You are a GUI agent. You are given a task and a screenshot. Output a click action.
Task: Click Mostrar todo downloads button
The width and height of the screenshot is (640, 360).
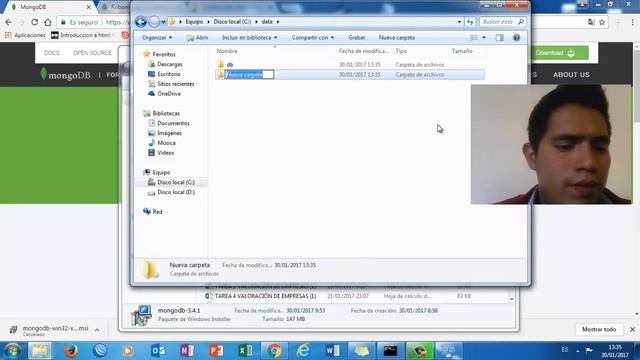599,329
